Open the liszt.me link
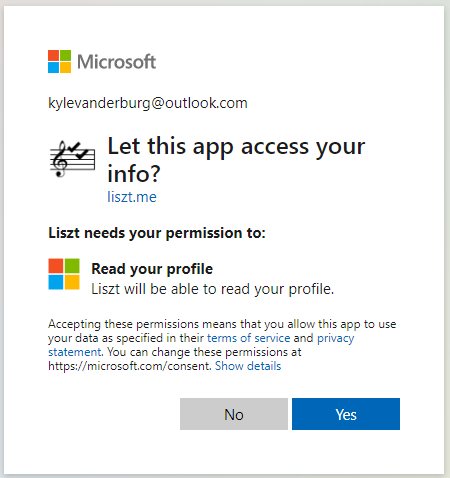Image resolution: width=450 pixels, height=478 pixels. tap(132, 197)
